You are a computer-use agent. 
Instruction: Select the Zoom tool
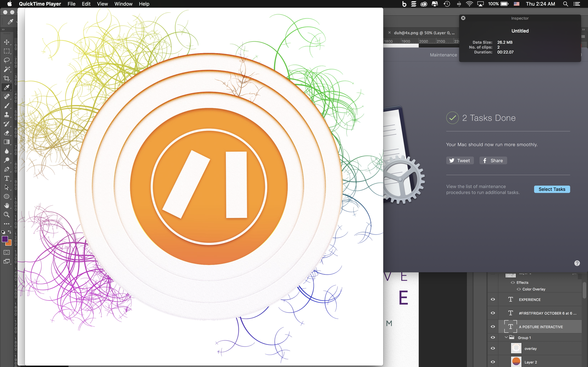(6, 215)
